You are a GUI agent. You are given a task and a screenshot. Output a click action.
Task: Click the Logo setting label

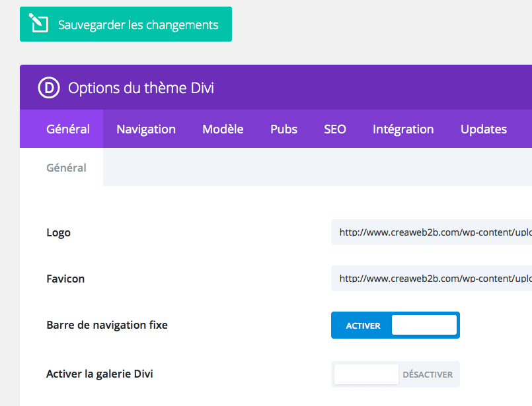point(58,233)
